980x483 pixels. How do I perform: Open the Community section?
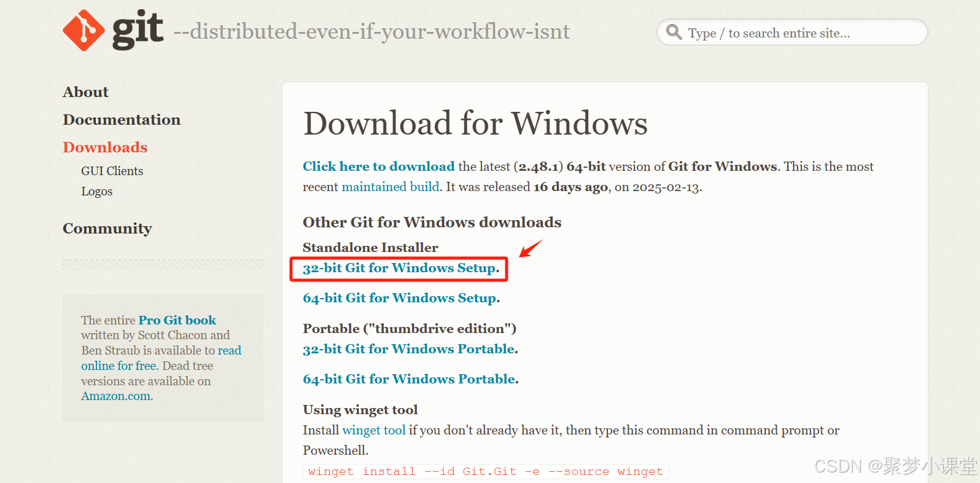point(107,229)
